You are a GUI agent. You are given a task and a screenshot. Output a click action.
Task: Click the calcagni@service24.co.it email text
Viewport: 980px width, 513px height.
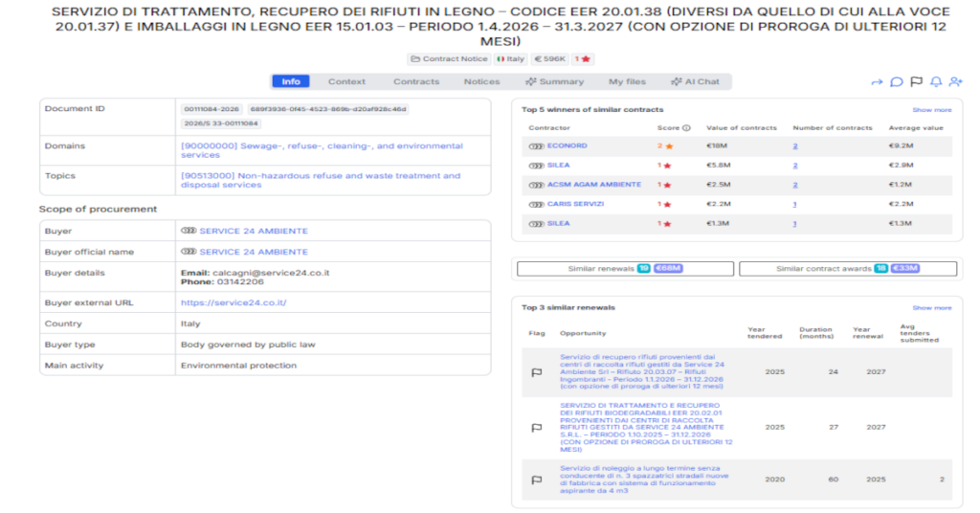pos(271,273)
